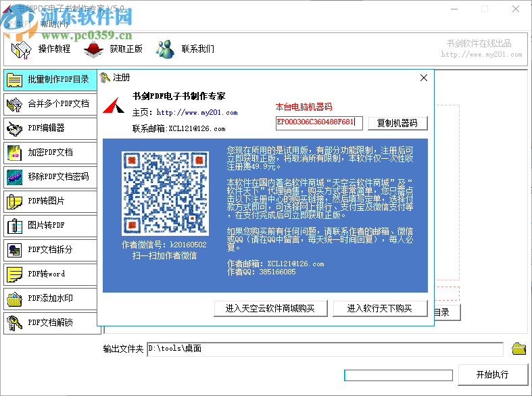The width and height of the screenshot is (532, 396).
Task: Select 合并多个PDF文档 sidebar icon
Action: [15, 104]
